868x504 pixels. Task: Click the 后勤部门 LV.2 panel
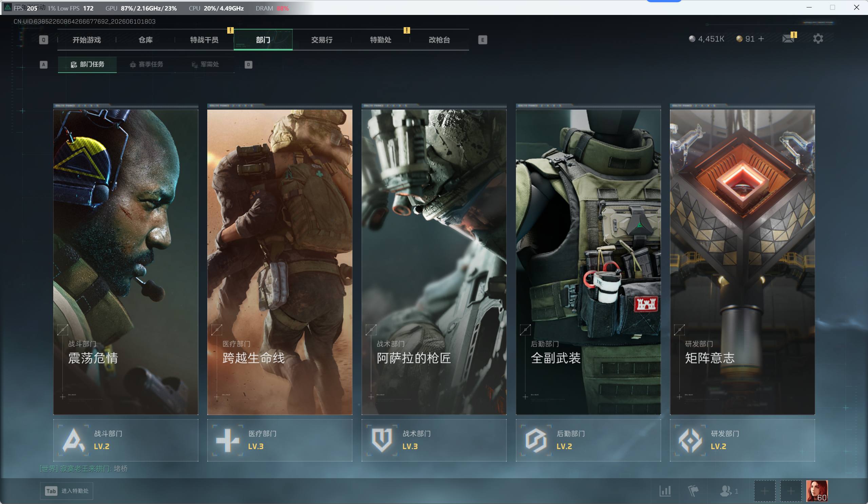[588, 440]
